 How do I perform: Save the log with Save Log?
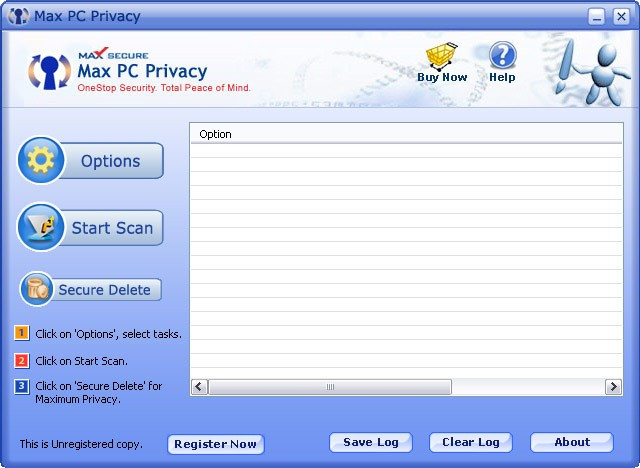[x=371, y=442]
